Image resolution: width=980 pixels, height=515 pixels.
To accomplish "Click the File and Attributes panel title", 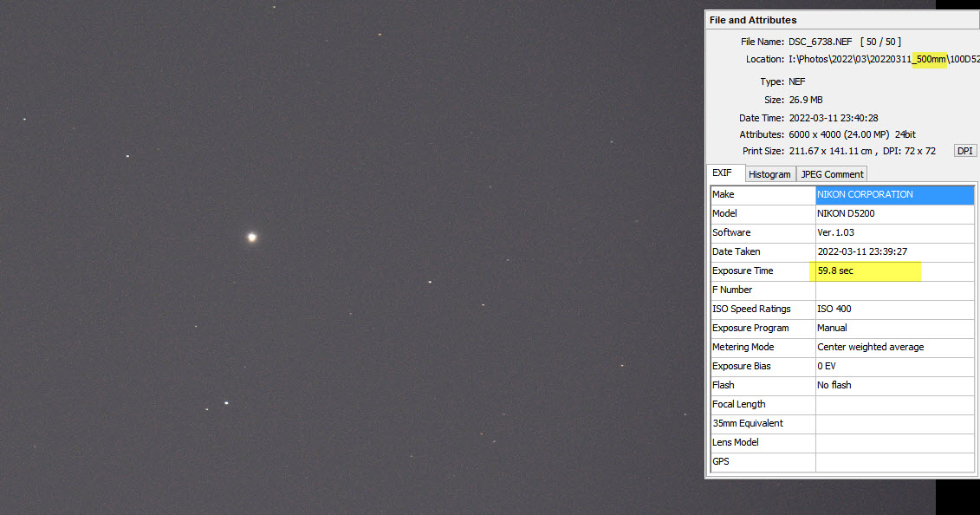I will (753, 20).
